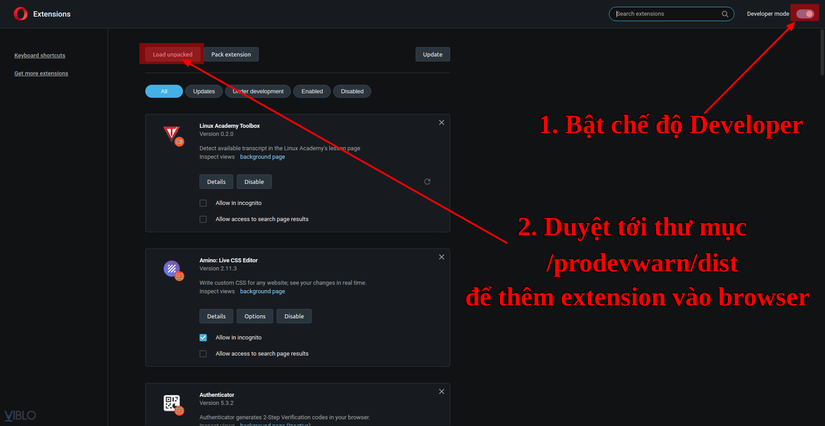Click the Load unpacked button
825x426 pixels.
click(x=173, y=54)
